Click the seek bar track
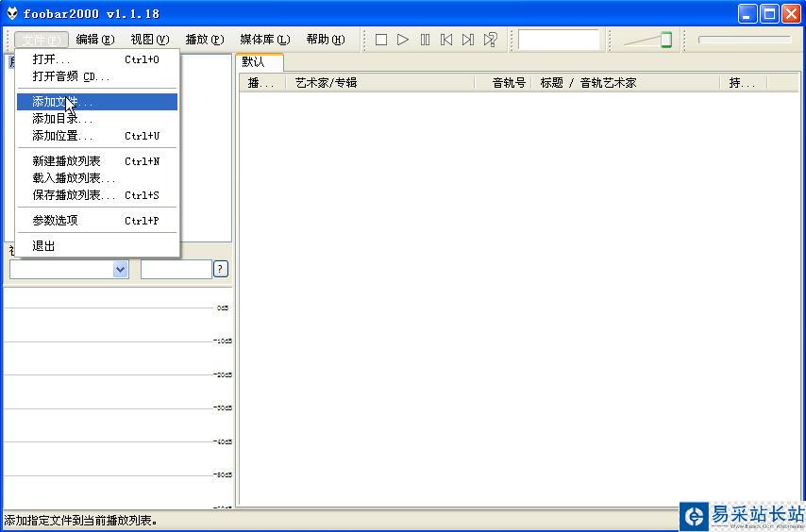806x532 pixels. 745,40
